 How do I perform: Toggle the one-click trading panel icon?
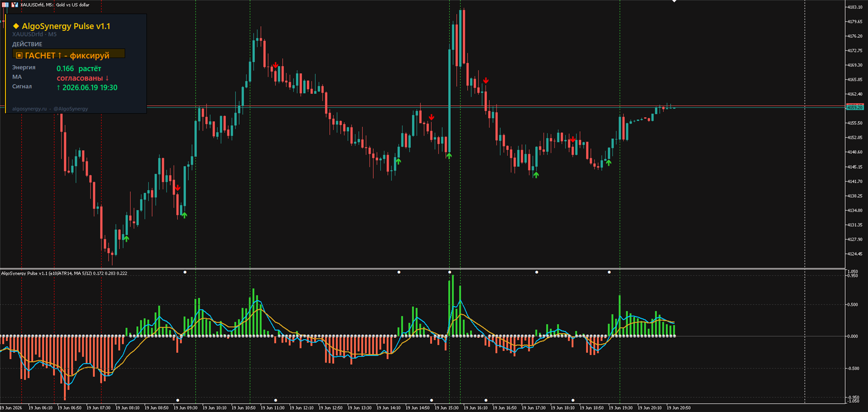(x=5, y=4)
